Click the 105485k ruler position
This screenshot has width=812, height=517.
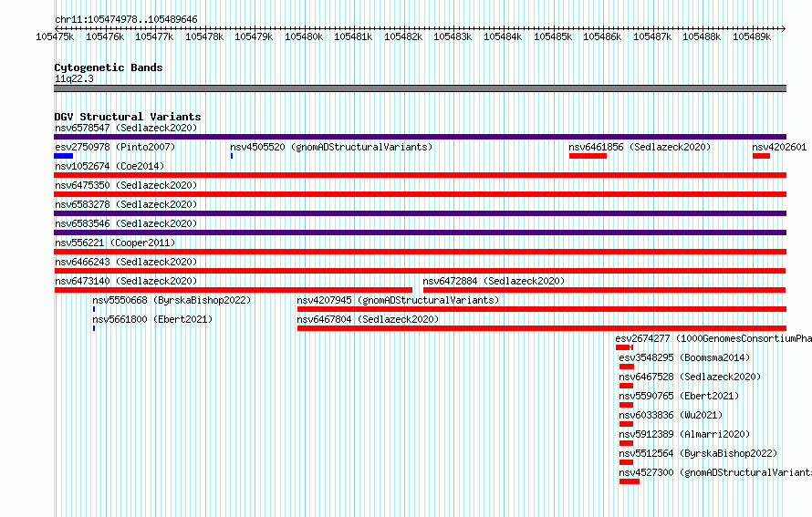point(553,36)
